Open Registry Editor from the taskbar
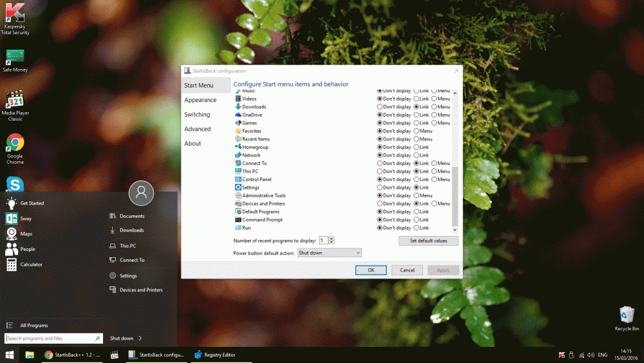 click(x=215, y=355)
